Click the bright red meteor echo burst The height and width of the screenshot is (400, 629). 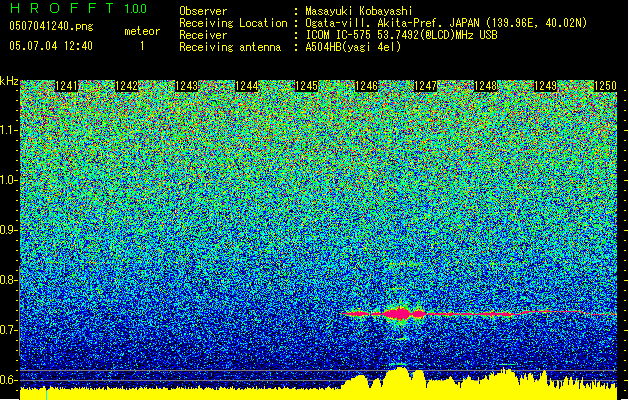click(x=399, y=313)
